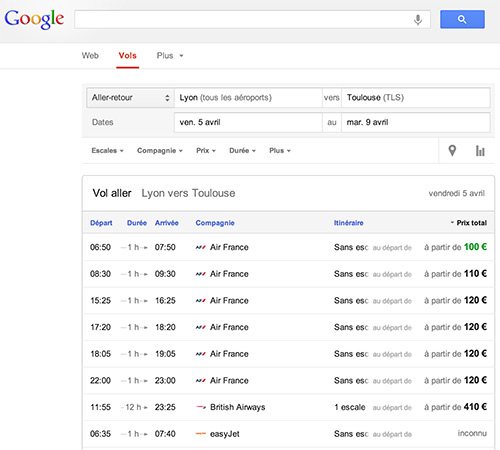
Task: Click the 18:20 arrival time
Action: (x=165, y=327)
